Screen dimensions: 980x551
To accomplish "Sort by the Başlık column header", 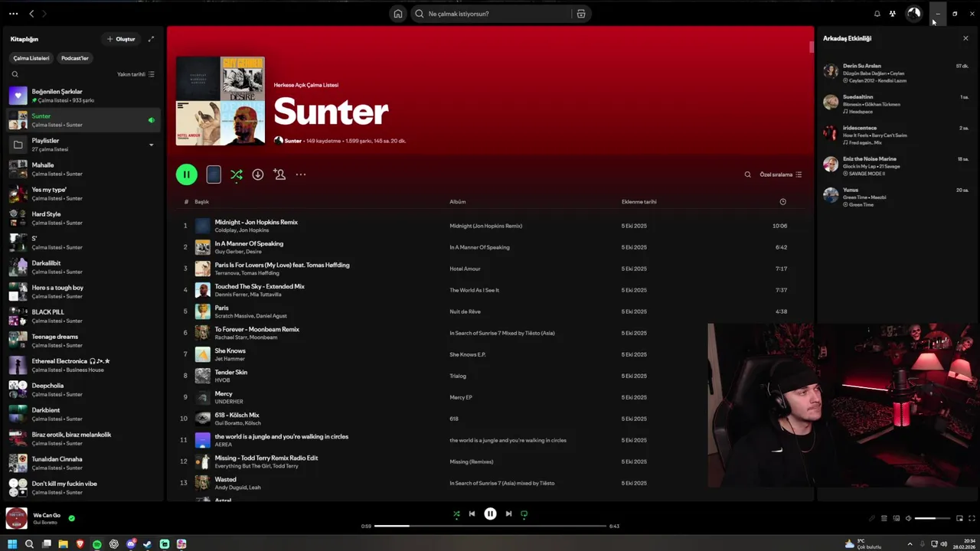I will [201, 202].
